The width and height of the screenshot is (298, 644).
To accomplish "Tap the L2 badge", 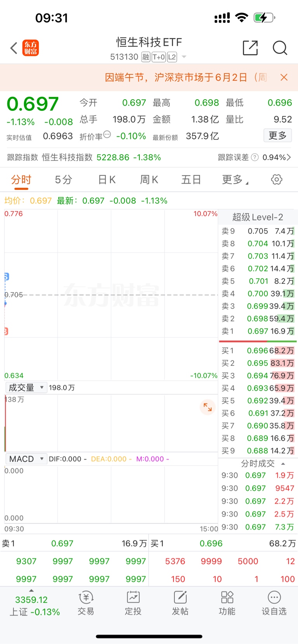I will [x=172, y=57].
